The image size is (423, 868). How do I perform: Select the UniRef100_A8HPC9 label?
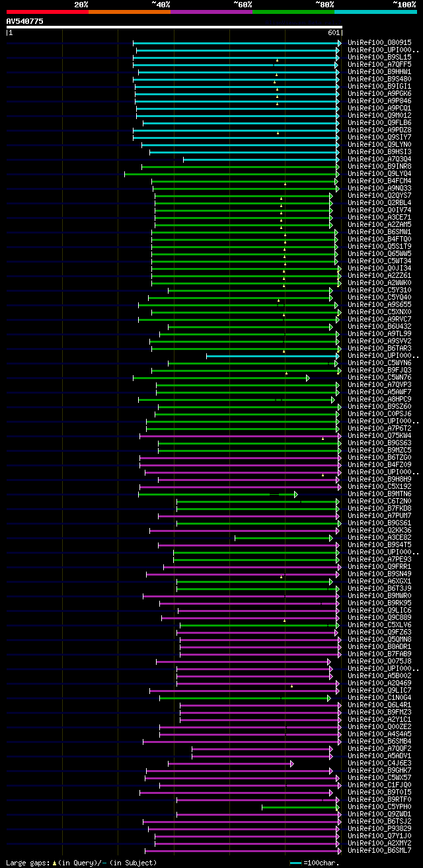[379, 399]
